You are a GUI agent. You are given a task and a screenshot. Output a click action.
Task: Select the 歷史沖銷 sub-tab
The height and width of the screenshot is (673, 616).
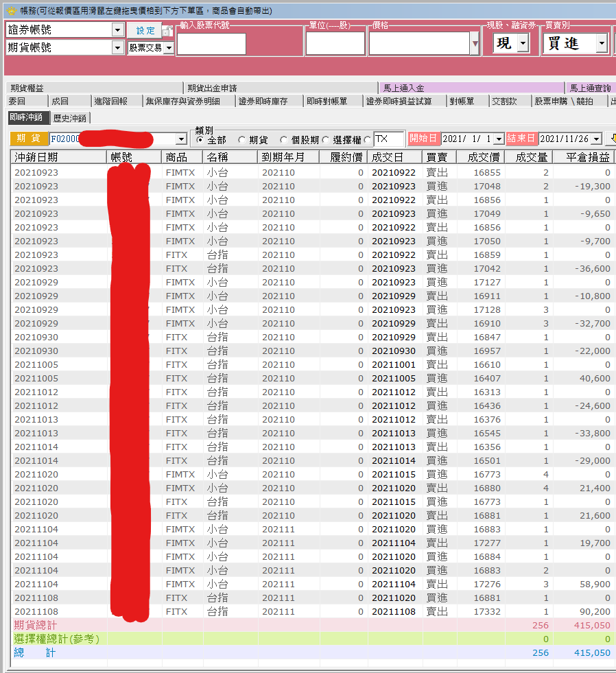pos(70,118)
